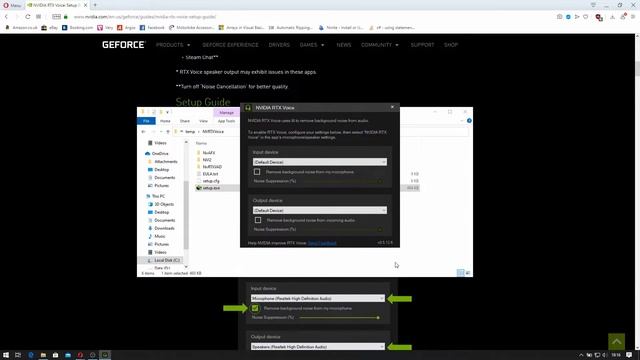Open a new browser tab with plus icon

coord(95,5)
